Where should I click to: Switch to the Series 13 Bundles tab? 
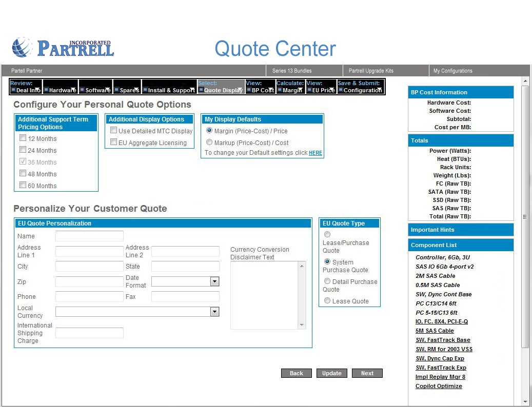292,71
